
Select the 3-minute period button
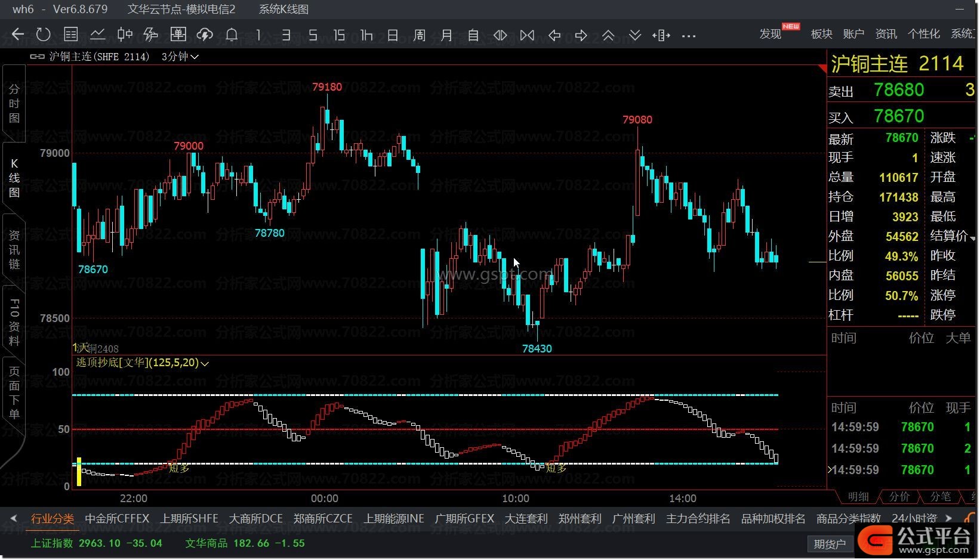pos(286,35)
